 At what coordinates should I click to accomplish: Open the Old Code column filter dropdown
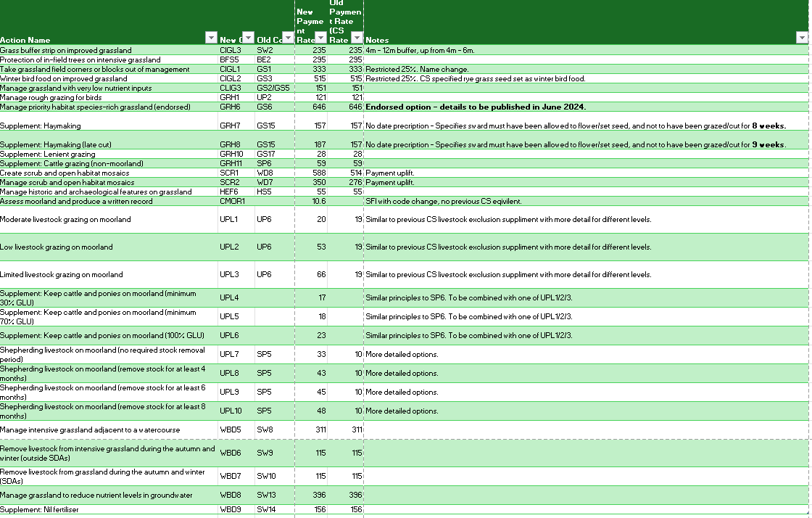click(x=289, y=37)
